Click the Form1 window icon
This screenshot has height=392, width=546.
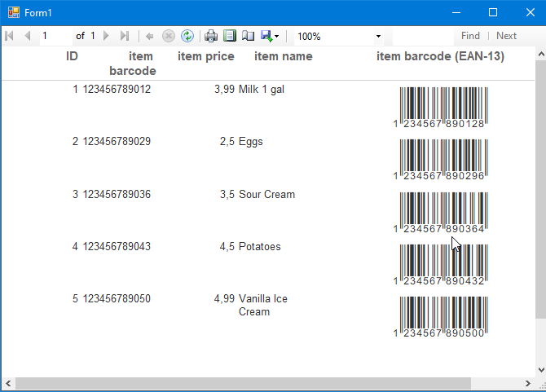14,12
